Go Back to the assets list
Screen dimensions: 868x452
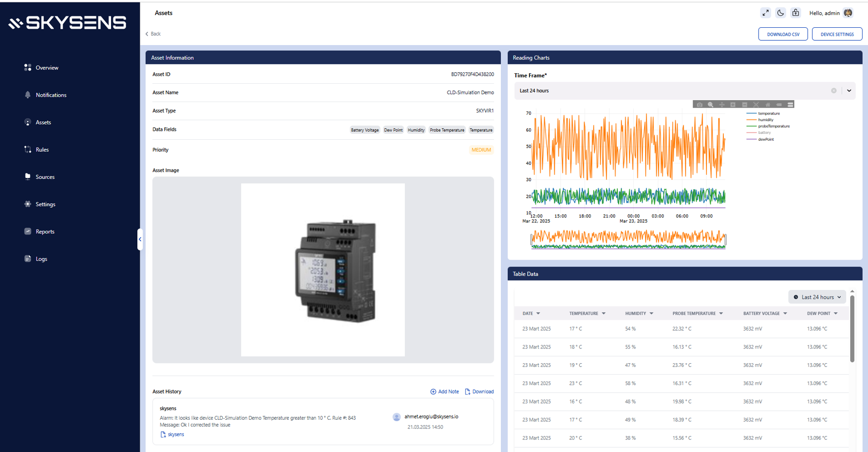(x=153, y=34)
